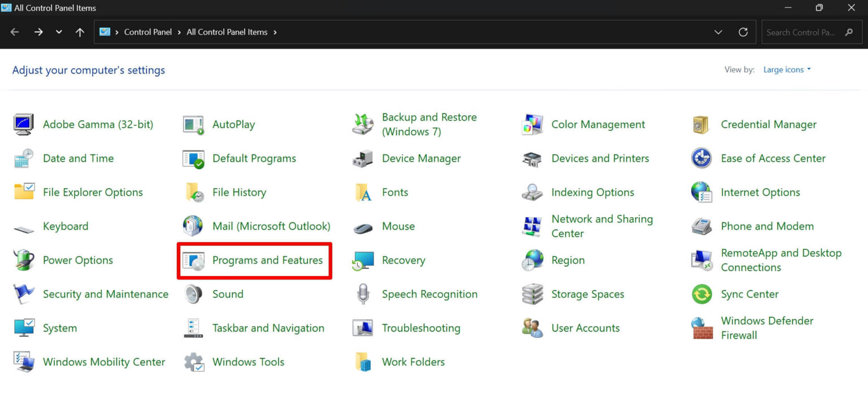Screen dimensions: 868x405
Task: Open the Troubleshooting link
Action: (420, 328)
